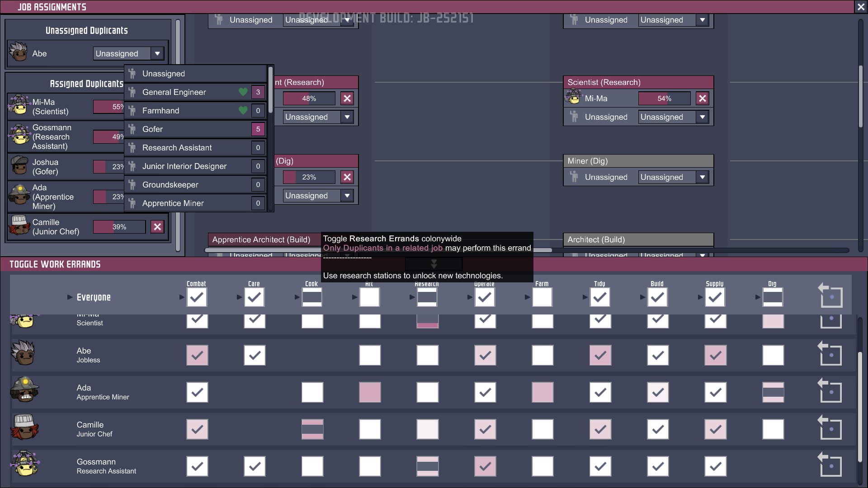This screenshot has width=868, height=488.
Task: Expand the Everyone errands row arrow
Action: tap(70, 297)
